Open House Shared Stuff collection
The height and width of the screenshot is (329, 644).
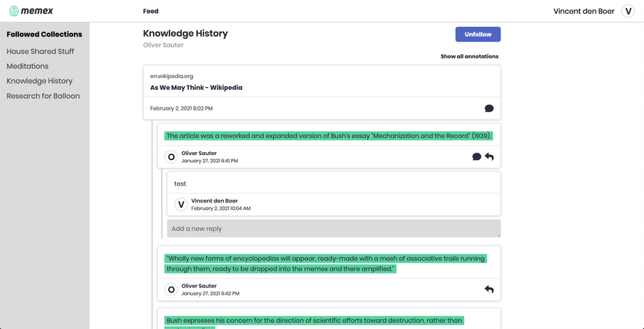[40, 51]
